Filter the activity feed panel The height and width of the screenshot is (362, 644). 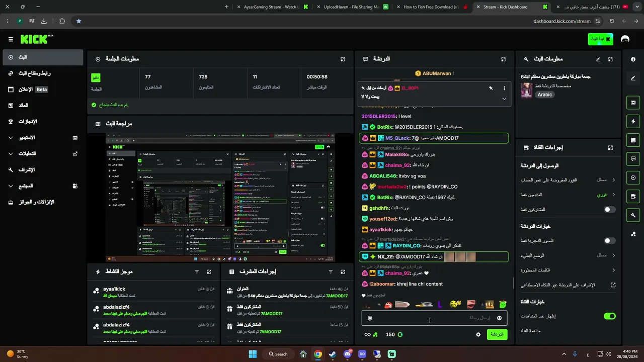coord(197,272)
